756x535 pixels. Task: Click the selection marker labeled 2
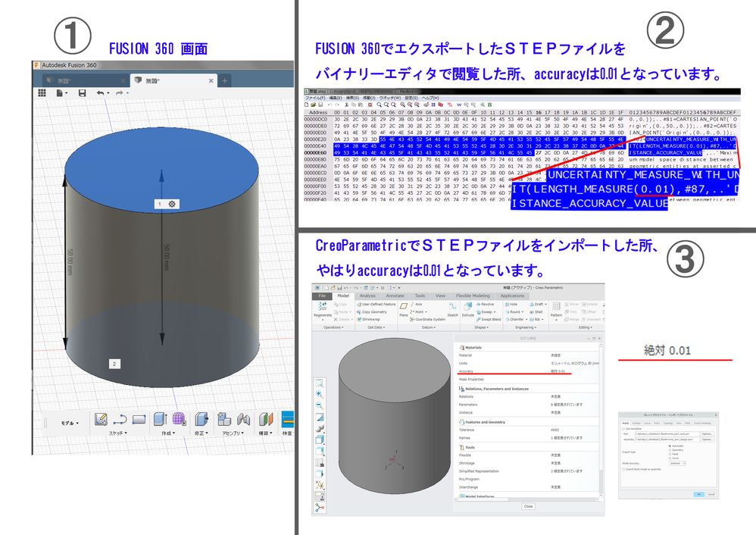tap(114, 364)
